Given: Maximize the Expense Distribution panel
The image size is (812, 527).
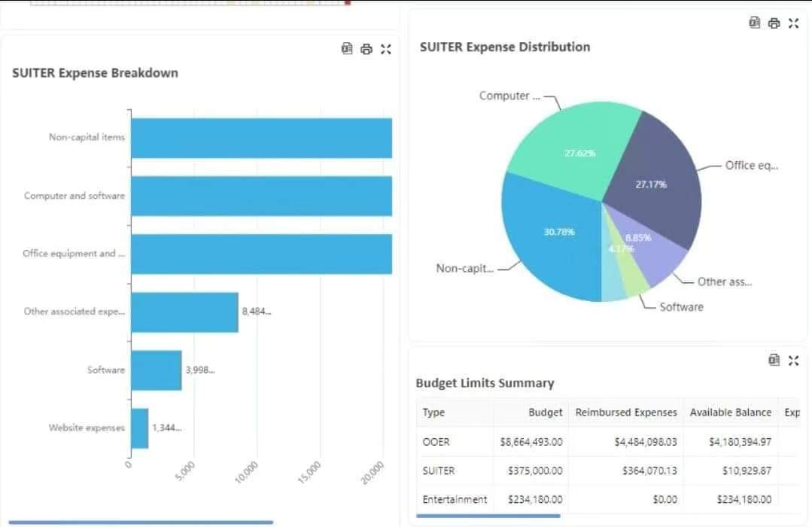Looking at the screenshot, I should (x=793, y=23).
